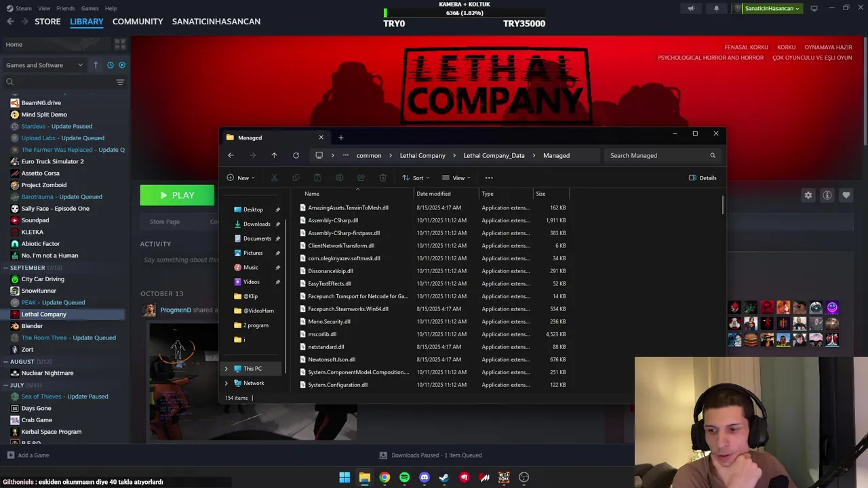Open the Windows Start button
This screenshot has width=868, height=488.
click(344, 477)
